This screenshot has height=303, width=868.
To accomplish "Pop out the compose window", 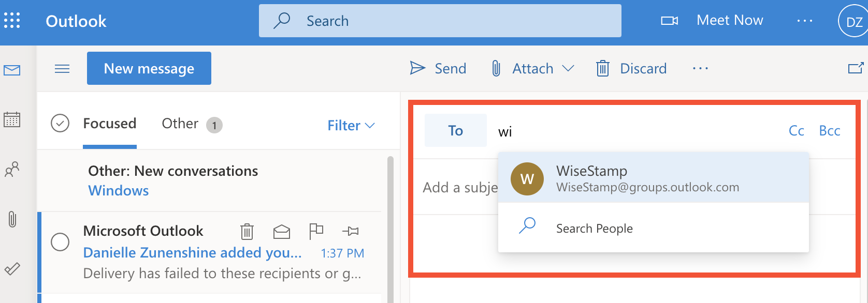I will point(856,68).
